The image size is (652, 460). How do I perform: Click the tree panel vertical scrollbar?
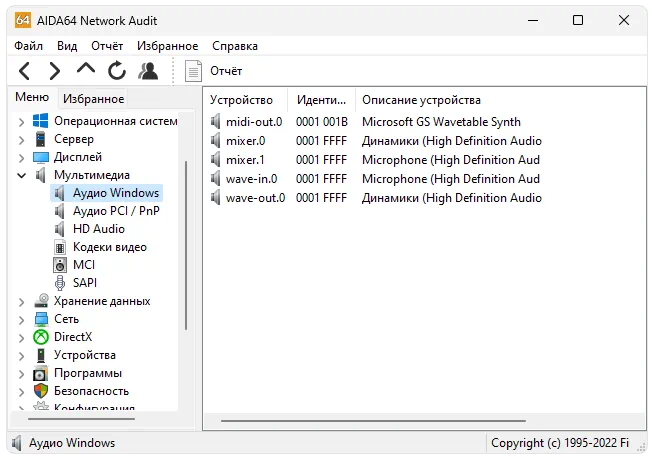pyautogui.click(x=186, y=245)
